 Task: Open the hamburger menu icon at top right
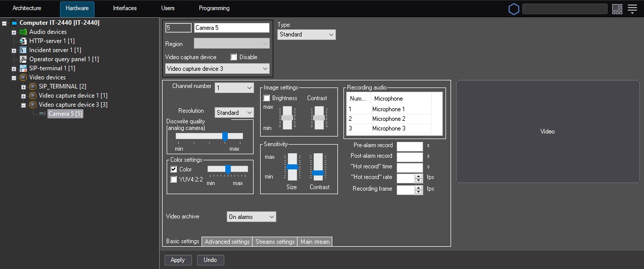(632, 9)
